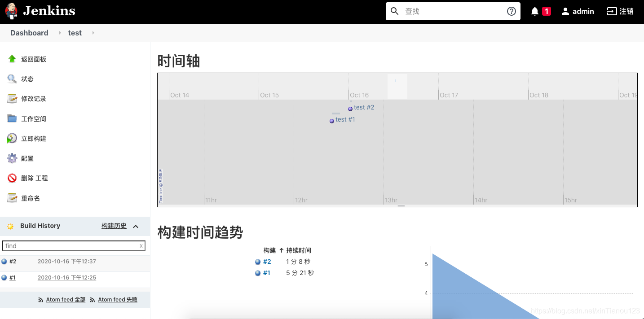Navigate to Dashboard in the breadcrumb
Screen dimensions: 644x319
click(x=29, y=32)
